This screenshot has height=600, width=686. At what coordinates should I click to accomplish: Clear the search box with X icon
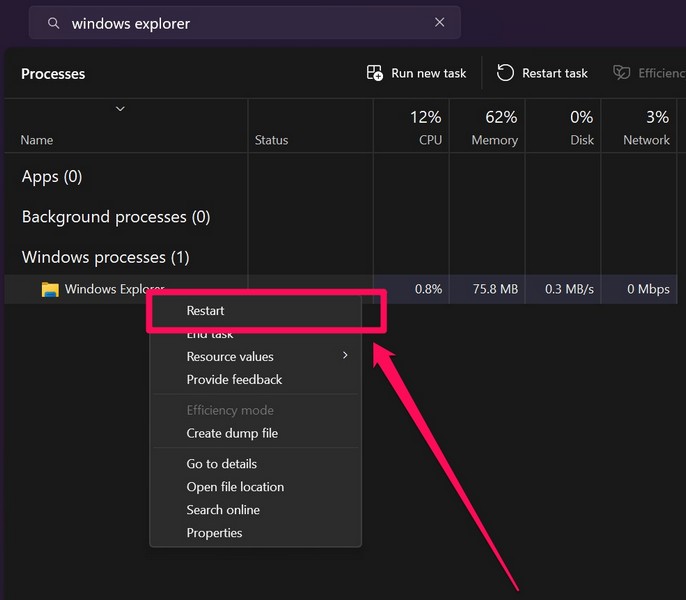pyautogui.click(x=439, y=23)
